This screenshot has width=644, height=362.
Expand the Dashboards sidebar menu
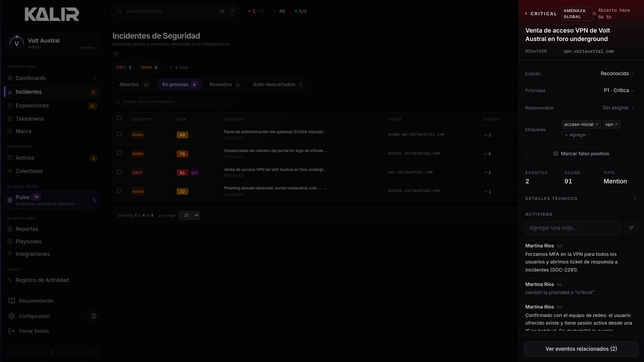tap(52, 78)
